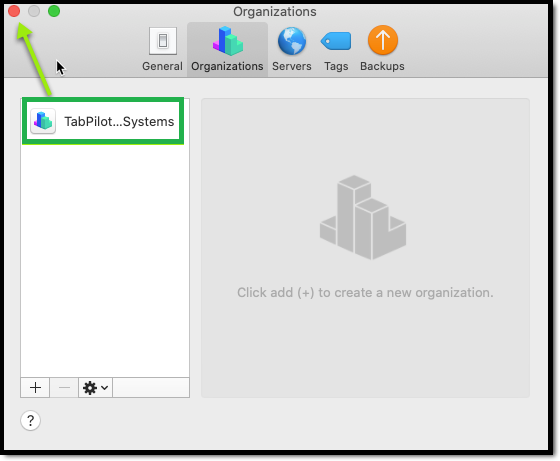Open the Backups orange arrow icon
Viewport: 560px width, 461px height.
pos(382,40)
